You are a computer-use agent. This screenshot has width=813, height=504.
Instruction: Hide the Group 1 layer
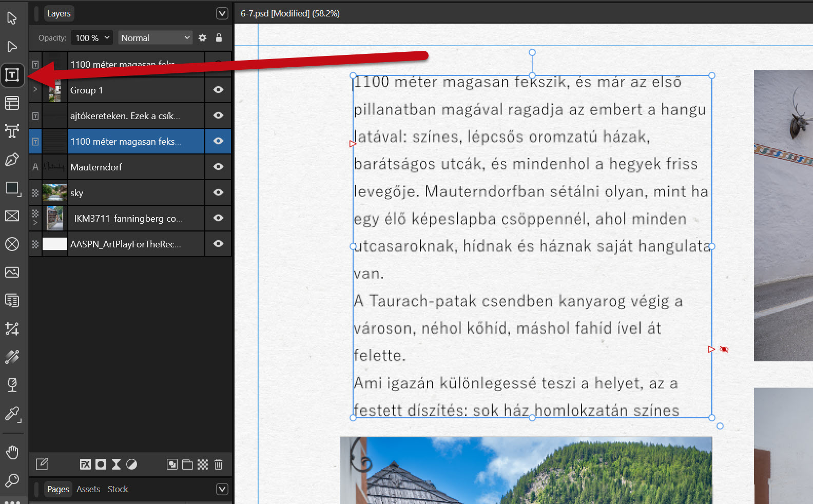pyautogui.click(x=218, y=90)
